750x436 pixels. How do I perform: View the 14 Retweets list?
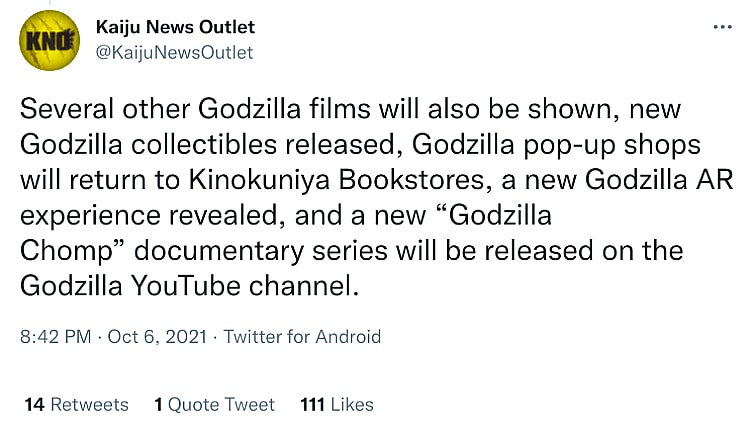click(x=76, y=404)
